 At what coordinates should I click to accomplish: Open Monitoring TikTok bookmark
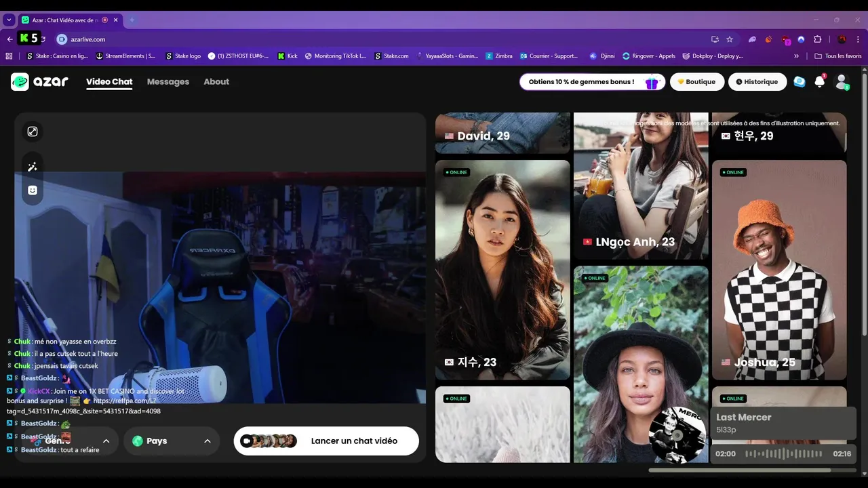pyautogui.click(x=336, y=56)
